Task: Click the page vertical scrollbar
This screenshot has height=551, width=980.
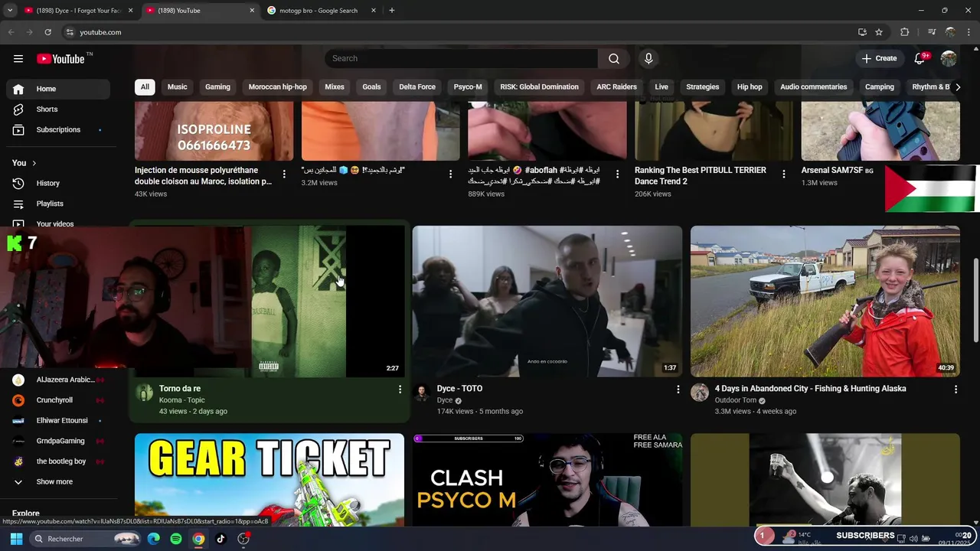Action: pos(975,301)
